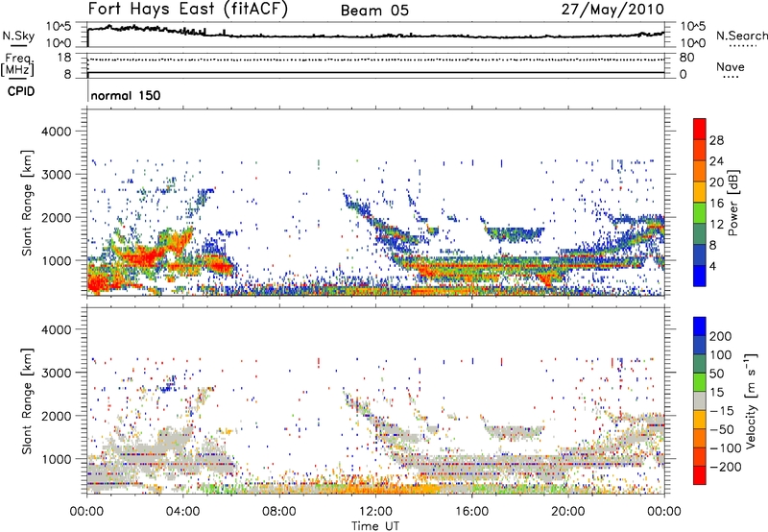Click the '1000' tick on the velocity plot
Image resolution: width=768 pixels, height=532 pixels.
(56, 459)
